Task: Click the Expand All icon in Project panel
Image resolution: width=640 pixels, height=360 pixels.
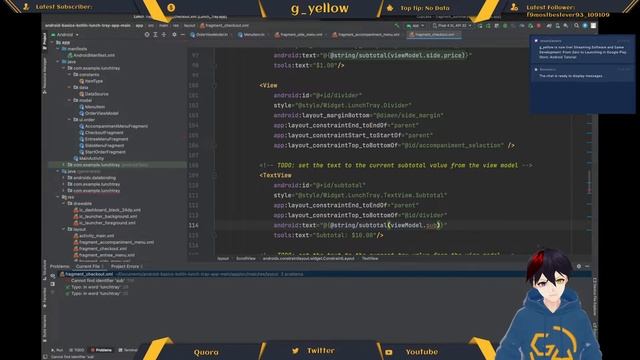Action: (156, 35)
